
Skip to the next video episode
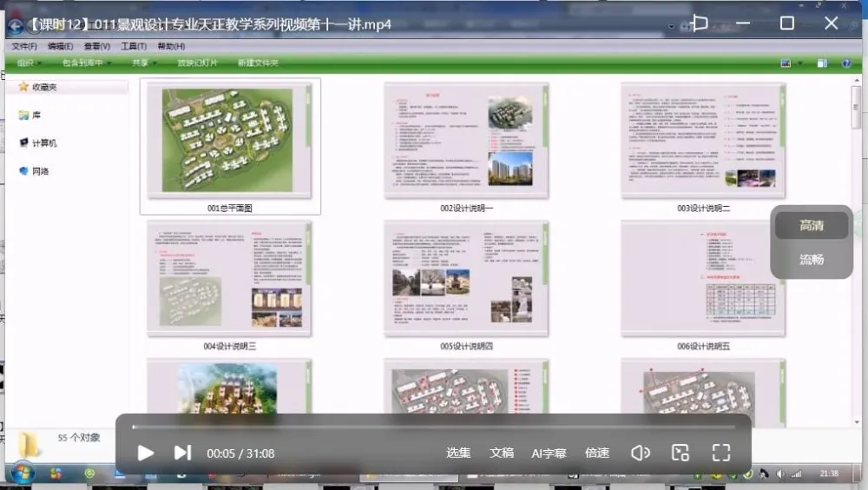182,453
